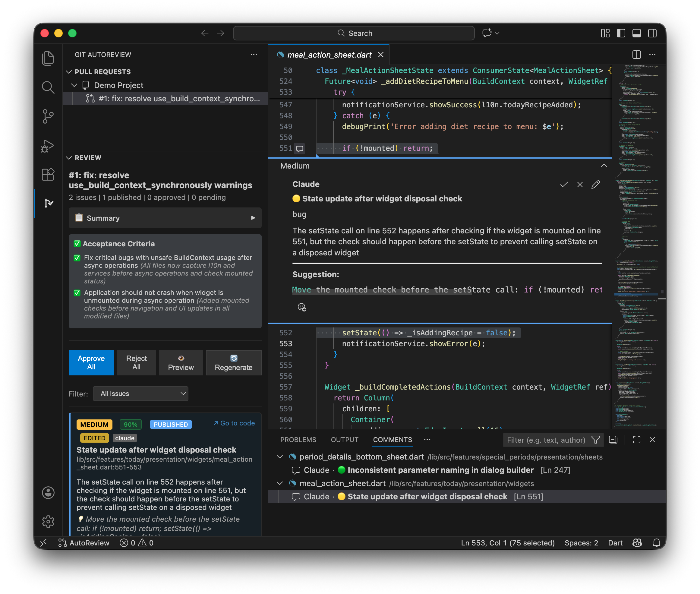
Task: Open the Search sidebar view
Action: coord(48,87)
